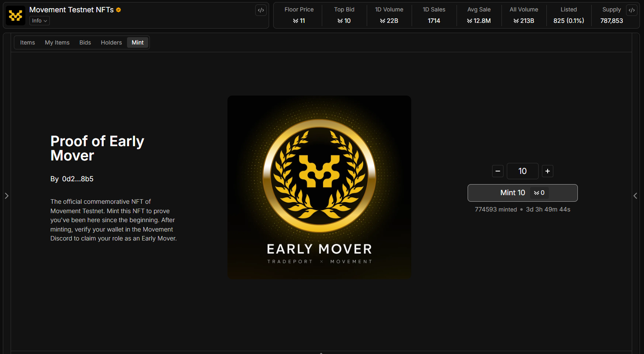View the Holders tab
644x354 pixels.
111,42
